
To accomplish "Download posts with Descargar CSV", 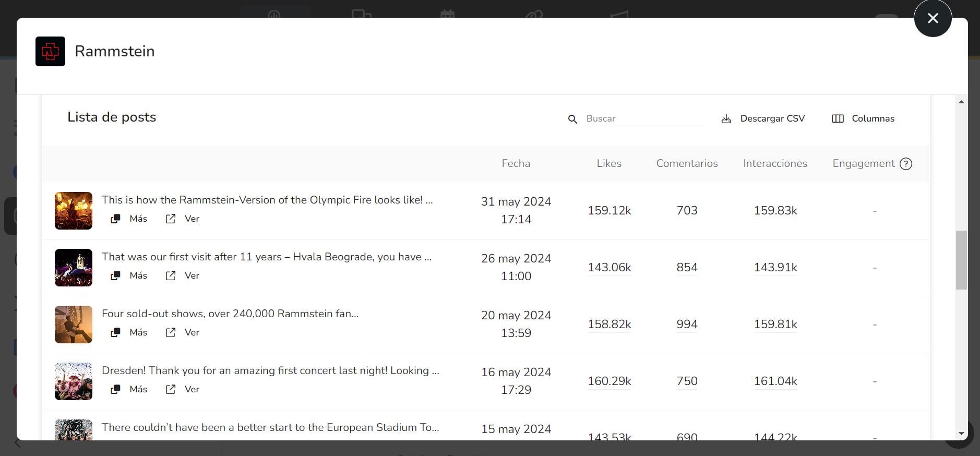I will pos(772,118).
